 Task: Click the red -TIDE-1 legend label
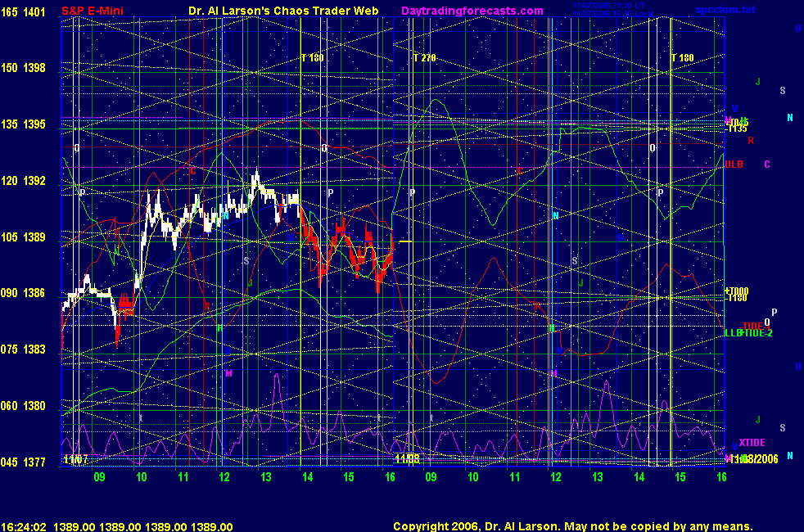point(756,326)
